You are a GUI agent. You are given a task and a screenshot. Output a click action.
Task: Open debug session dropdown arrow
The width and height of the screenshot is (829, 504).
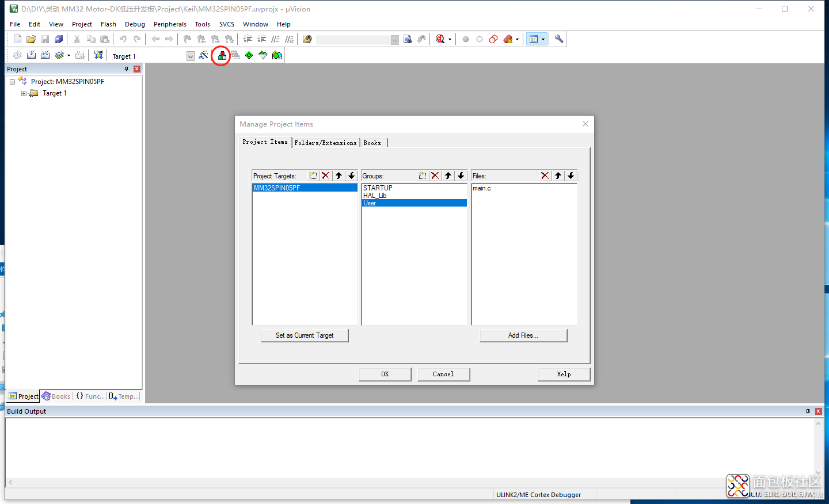[450, 40]
